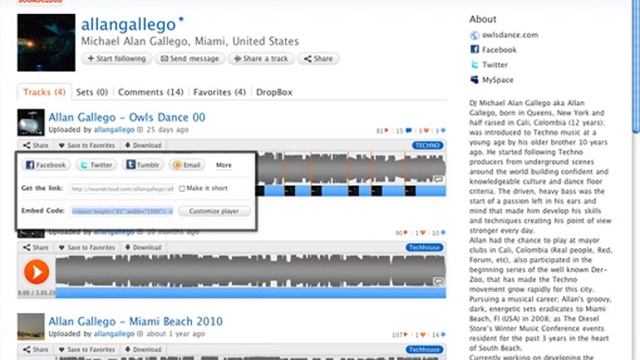
Task: Click comment icon on second track waveform
Action: tap(438, 281)
